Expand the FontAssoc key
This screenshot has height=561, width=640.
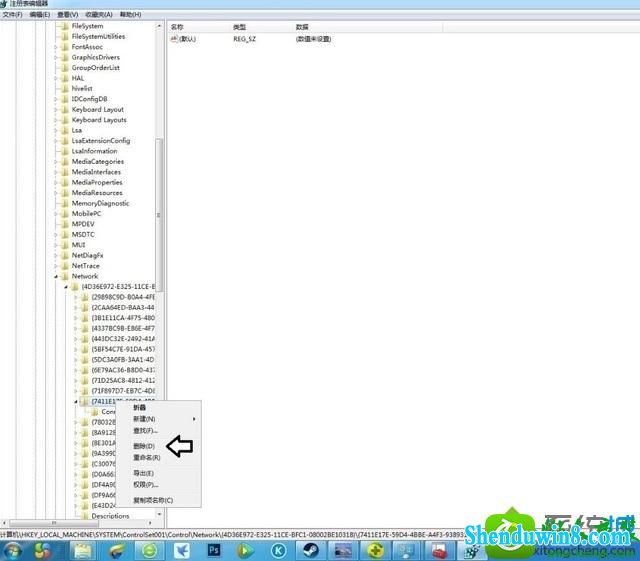56,47
